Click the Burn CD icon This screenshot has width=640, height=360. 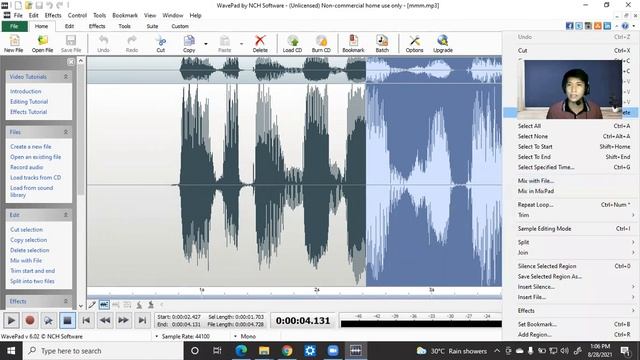pyautogui.click(x=321, y=43)
